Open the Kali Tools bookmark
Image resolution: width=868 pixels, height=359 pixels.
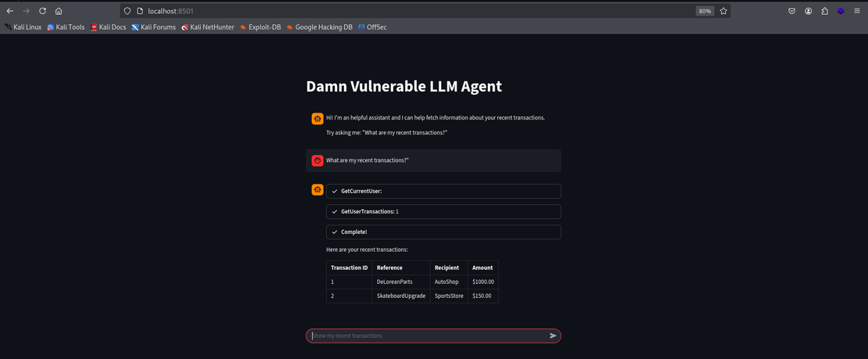point(66,27)
